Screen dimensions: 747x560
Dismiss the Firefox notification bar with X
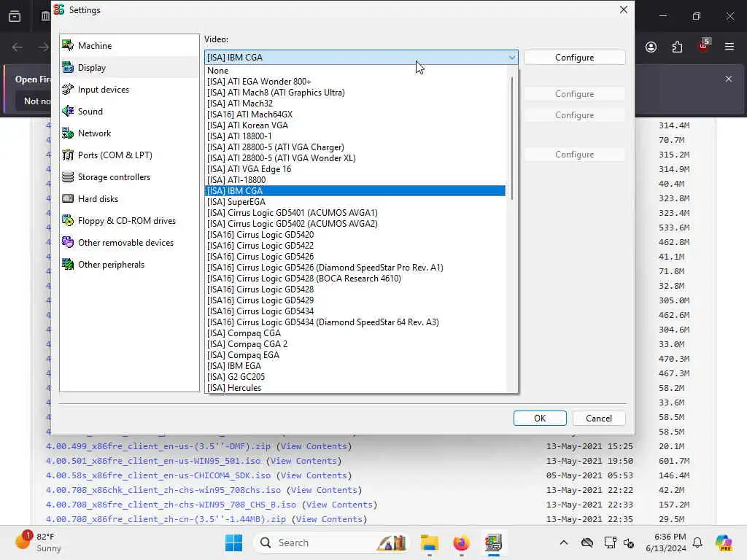(729, 79)
